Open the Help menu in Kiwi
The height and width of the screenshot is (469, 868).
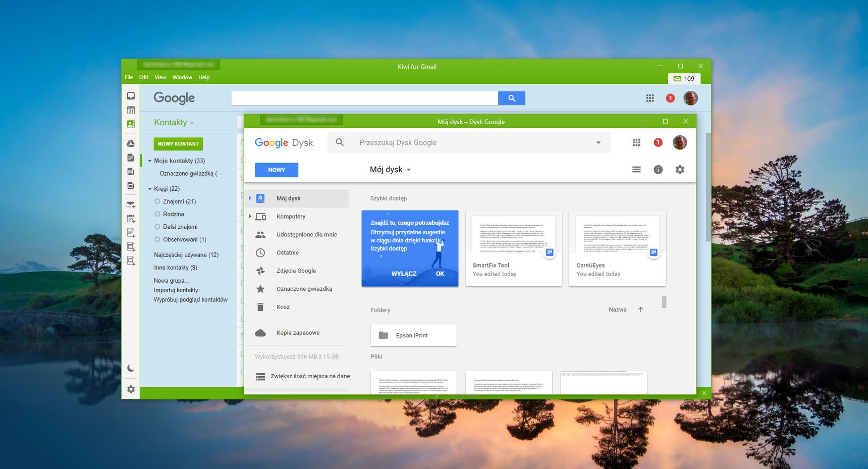pyautogui.click(x=204, y=77)
